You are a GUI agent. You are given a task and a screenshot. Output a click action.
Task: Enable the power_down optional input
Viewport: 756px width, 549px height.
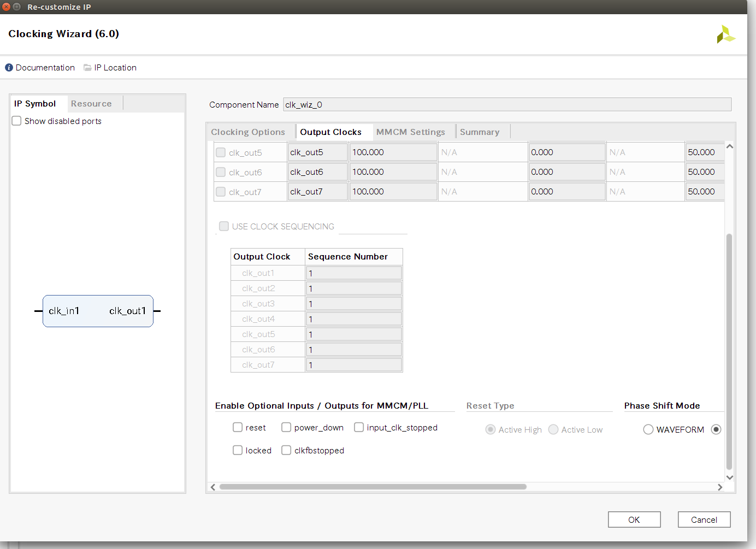click(286, 427)
